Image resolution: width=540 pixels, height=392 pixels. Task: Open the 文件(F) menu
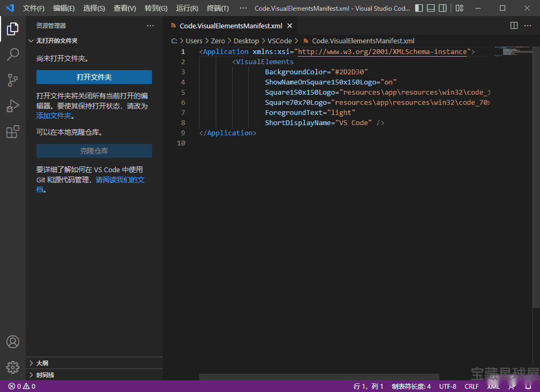[x=34, y=8]
